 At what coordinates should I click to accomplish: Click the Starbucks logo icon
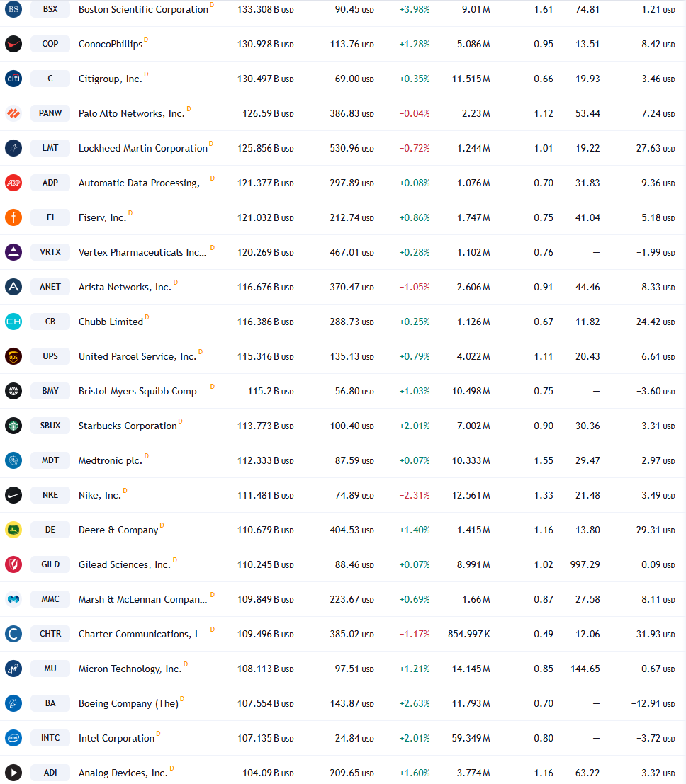tap(13, 426)
